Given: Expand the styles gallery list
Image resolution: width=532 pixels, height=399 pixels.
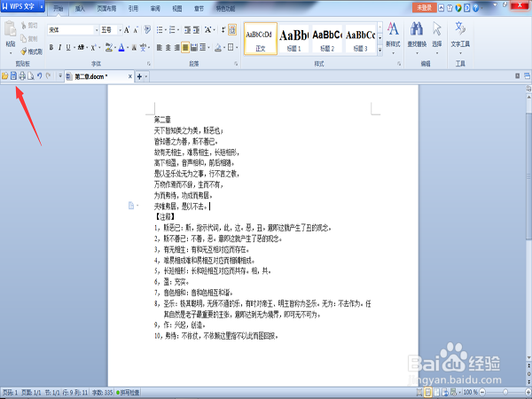Looking at the screenshot, I should point(380,50).
